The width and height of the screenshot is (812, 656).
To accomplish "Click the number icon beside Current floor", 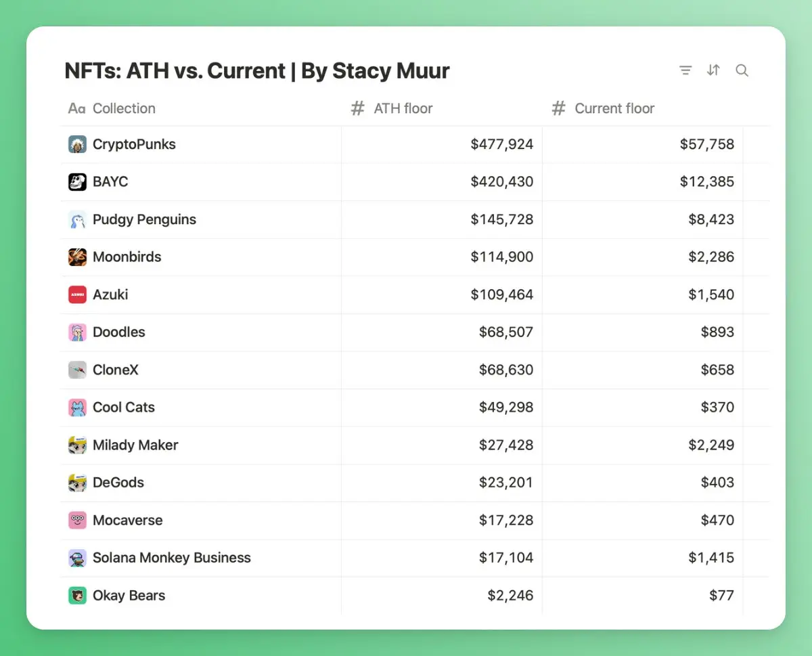I will click(558, 108).
